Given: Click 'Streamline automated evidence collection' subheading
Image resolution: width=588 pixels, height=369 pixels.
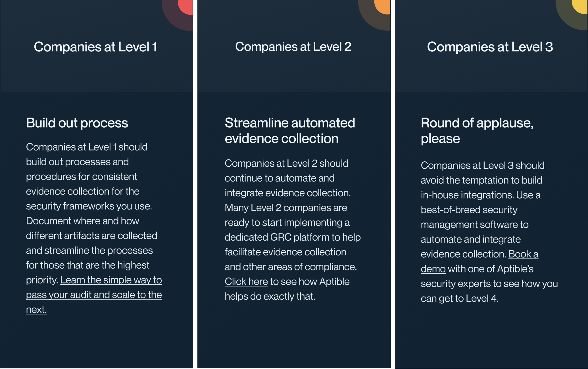Looking at the screenshot, I should pos(290,131).
